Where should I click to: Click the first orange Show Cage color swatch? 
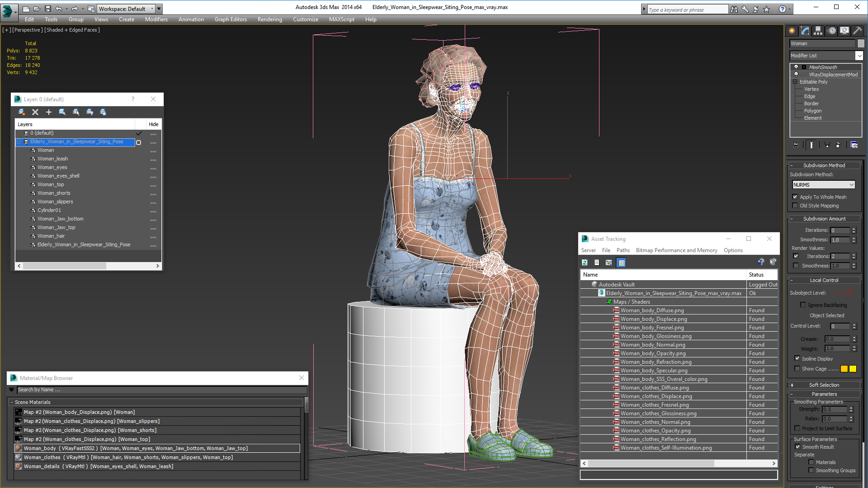tap(844, 369)
